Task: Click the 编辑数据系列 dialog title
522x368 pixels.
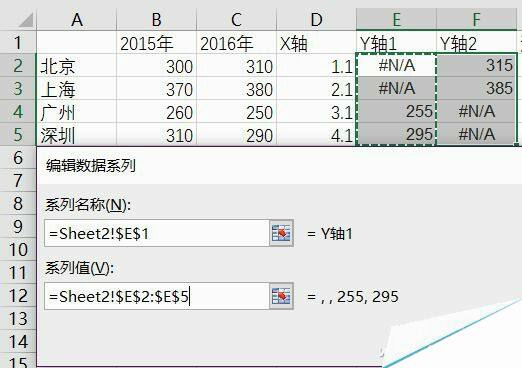Action: pos(91,166)
